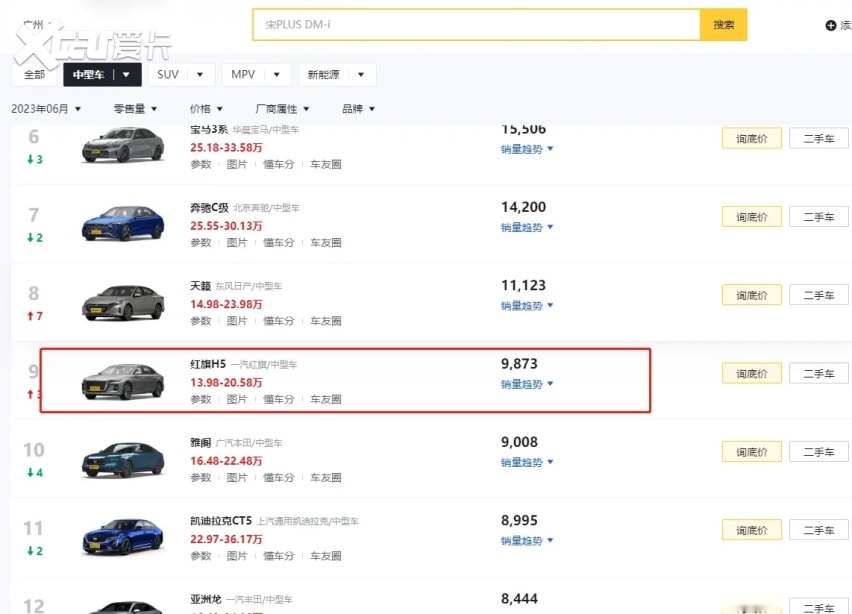Expand the 厂商属性 filter
Screen dimensions: 852x614
pos(282,109)
